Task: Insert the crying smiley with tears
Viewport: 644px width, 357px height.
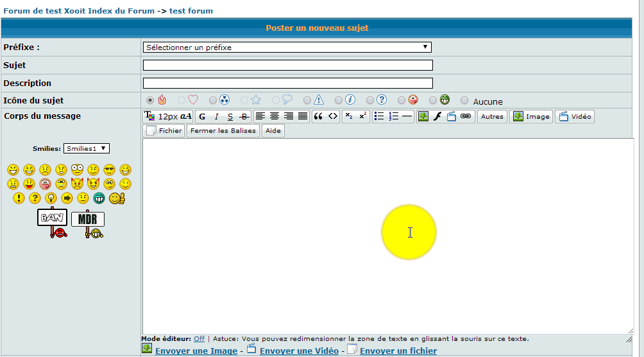Action: coord(61,184)
